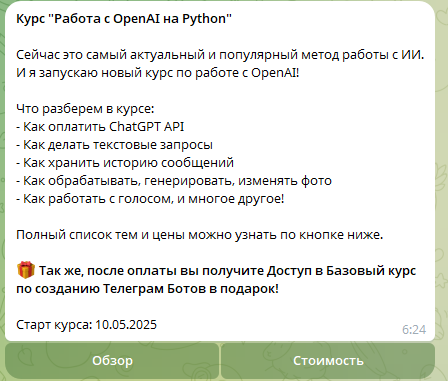The height and width of the screenshot is (381, 448).
Task: Open the Стоимость button
Action: [328, 361]
